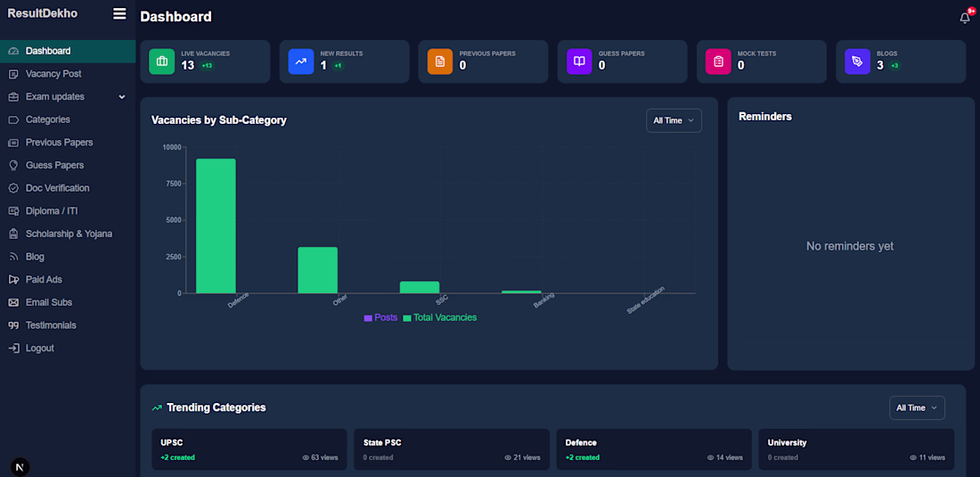Click the Banking bar in the chart

click(x=521, y=292)
